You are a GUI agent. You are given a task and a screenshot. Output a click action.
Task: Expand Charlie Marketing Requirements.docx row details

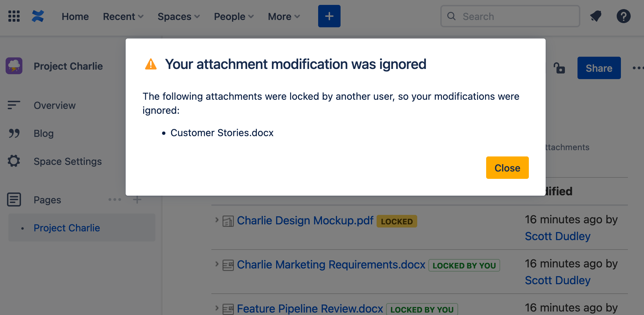point(217,264)
